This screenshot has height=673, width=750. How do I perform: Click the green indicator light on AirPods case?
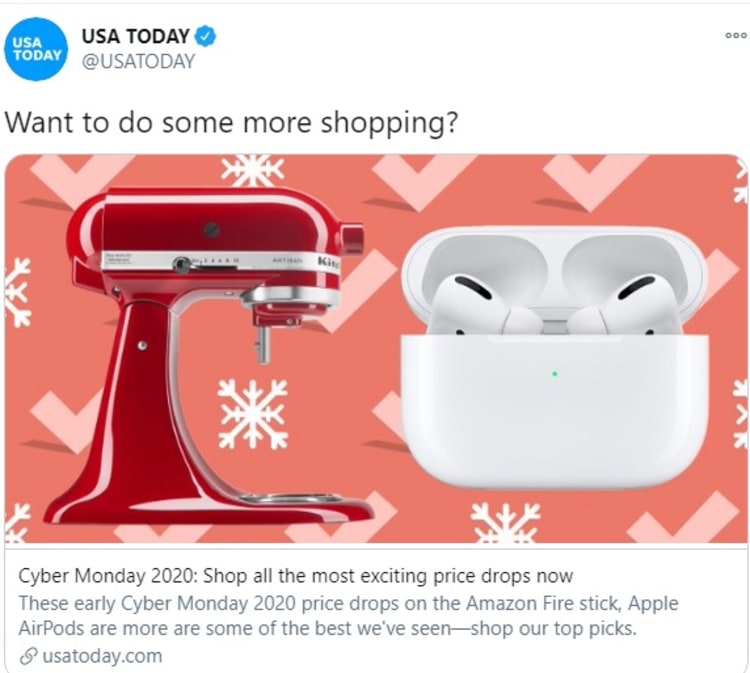(554, 374)
